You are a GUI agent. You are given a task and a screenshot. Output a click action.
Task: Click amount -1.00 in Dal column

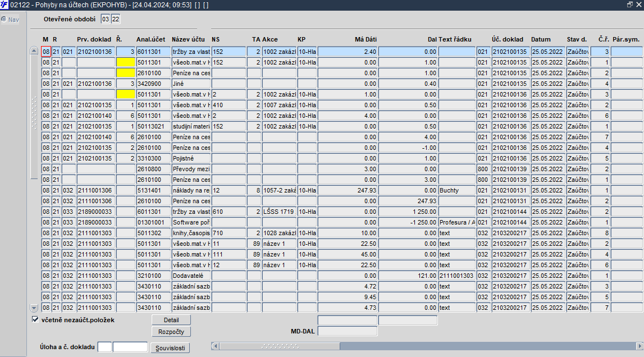(x=408, y=148)
